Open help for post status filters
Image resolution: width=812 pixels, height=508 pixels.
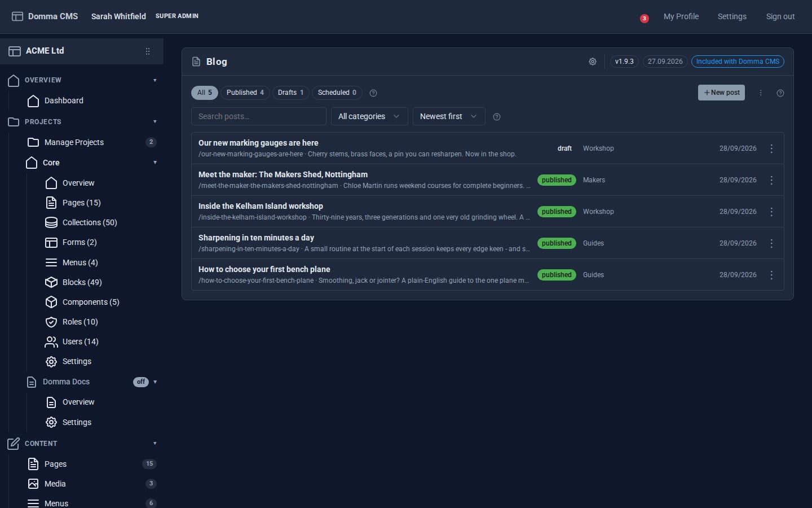coord(373,93)
